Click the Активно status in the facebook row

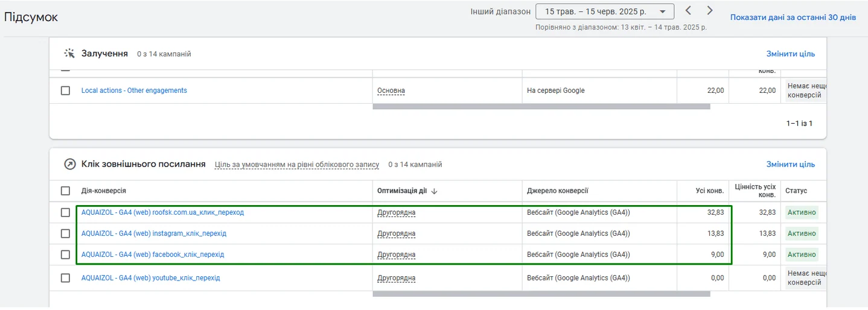(x=802, y=255)
